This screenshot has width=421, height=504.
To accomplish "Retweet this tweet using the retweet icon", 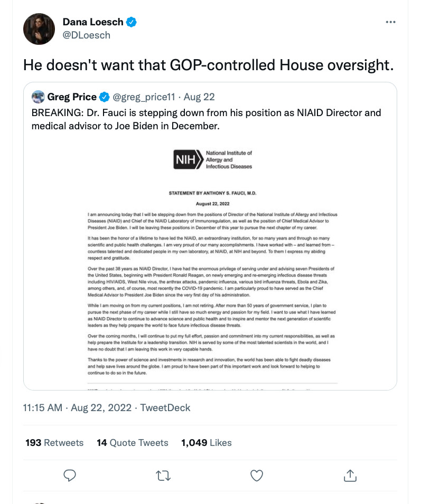I will (x=163, y=476).
